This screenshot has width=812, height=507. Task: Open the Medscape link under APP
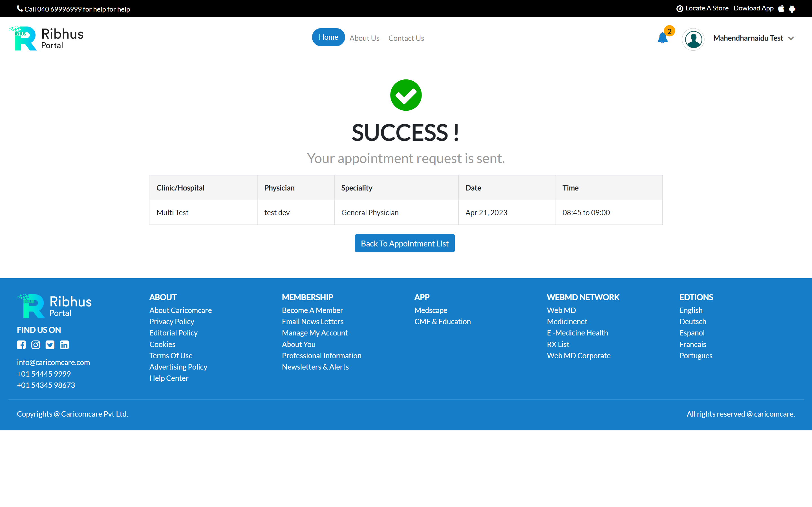coord(431,310)
